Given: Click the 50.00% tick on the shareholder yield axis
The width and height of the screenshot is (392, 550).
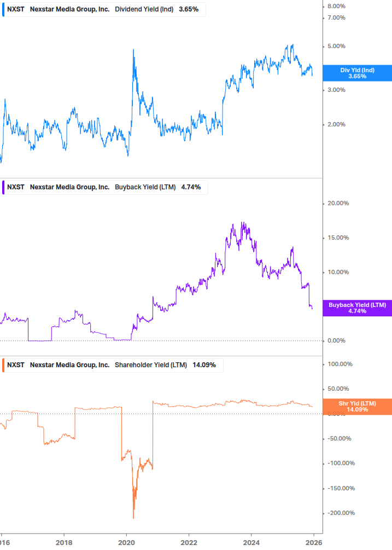Looking at the screenshot, I should 338,389.
